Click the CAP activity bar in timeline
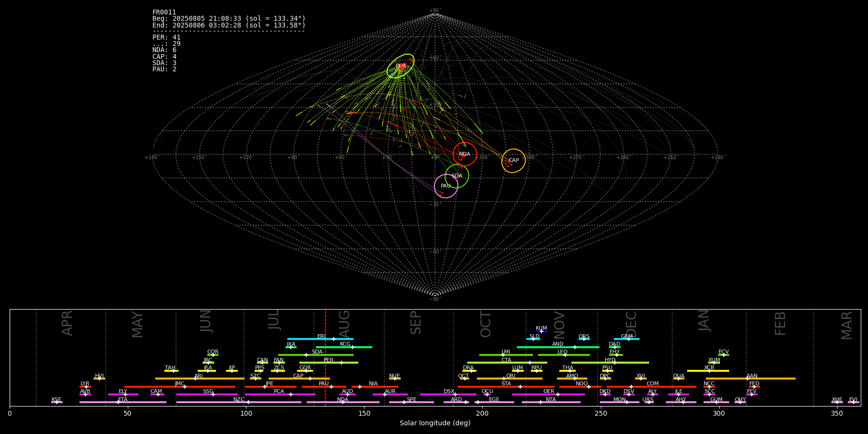The height and width of the screenshot is (434, 868). coord(299,379)
